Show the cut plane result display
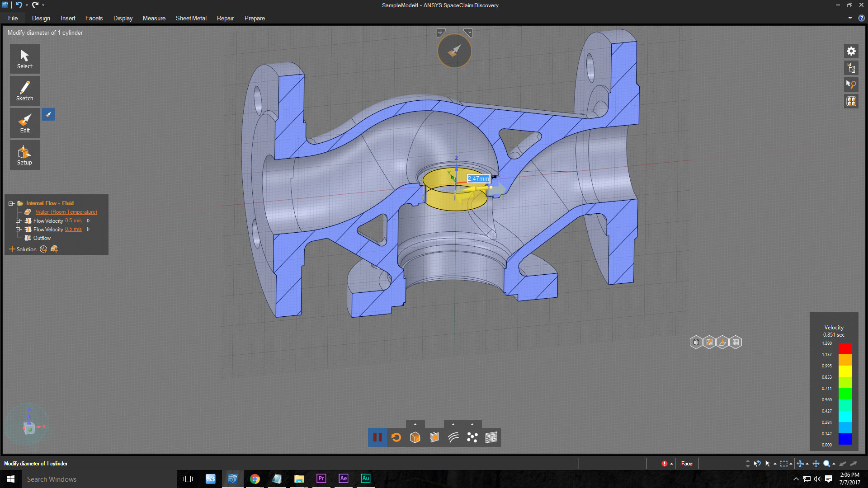The width and height of the screenshot is (868, 488). pyautogui.click(x=434, y=437)
